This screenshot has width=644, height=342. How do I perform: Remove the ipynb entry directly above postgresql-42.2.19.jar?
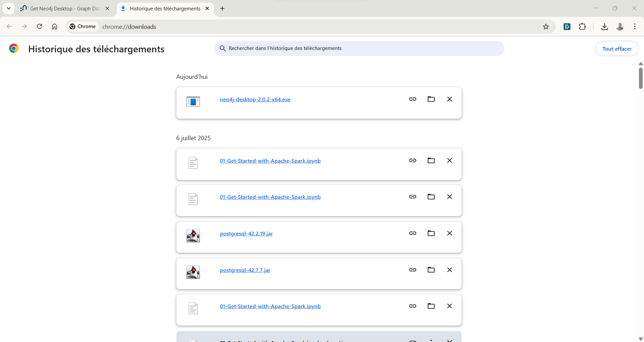point(449,196)
